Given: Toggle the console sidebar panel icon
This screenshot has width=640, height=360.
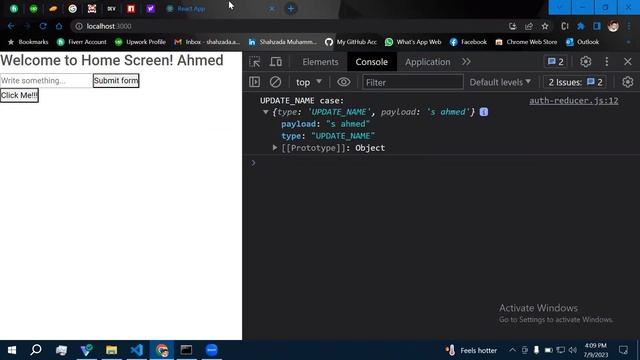Looking at the screenshot, I should [x=255, y=82].
